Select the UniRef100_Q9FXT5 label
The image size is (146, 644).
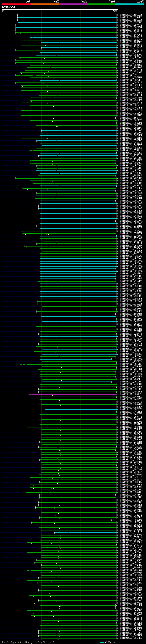point(131,25)
